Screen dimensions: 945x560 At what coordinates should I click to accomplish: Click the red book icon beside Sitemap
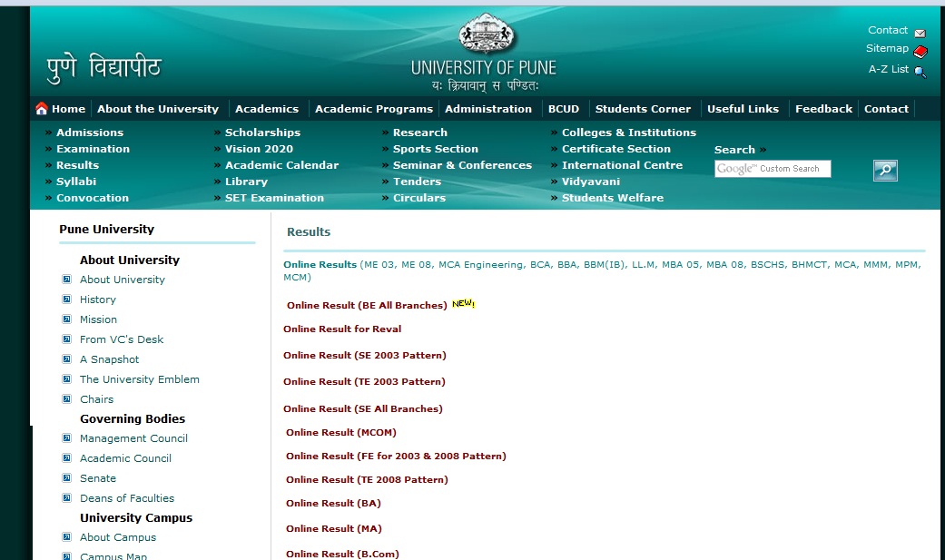coord(921,50)
